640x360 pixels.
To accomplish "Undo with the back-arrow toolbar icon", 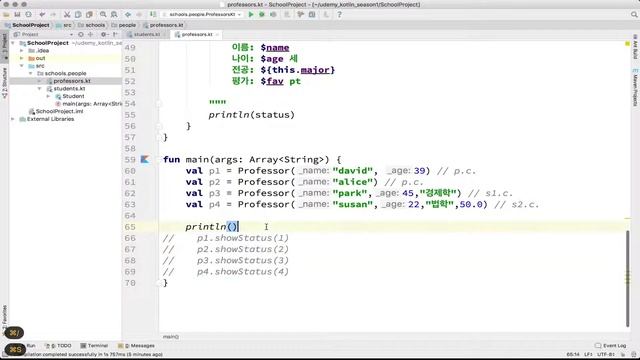I will pos(42,14).
